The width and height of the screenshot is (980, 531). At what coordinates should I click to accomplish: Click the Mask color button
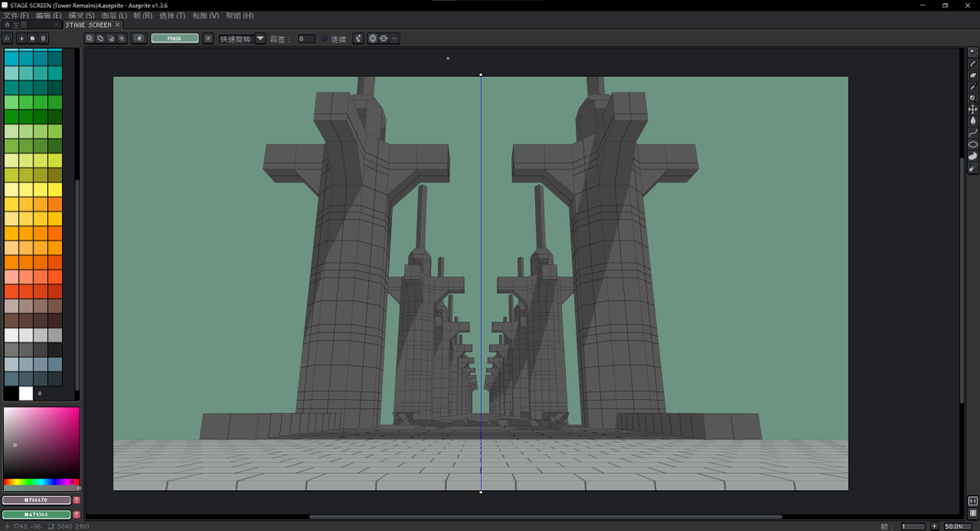click(x=175, y=38)
